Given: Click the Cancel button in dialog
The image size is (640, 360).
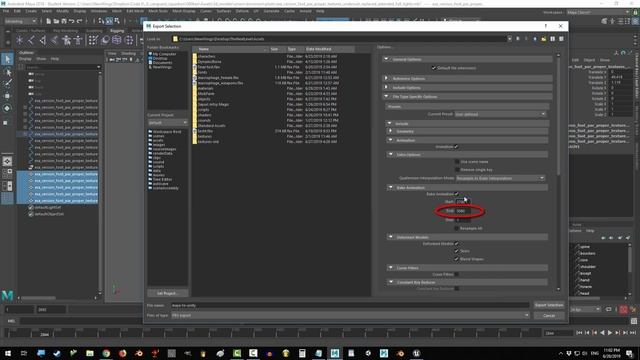Looking at the screenshot, I should click(x=549, y=316).
